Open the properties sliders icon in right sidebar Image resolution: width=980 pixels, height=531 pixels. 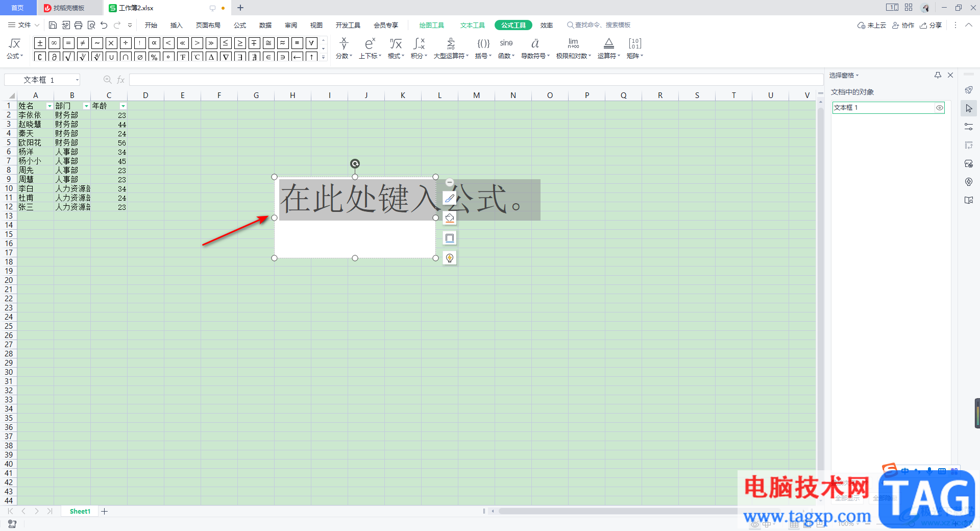click(x=969, y=127)
